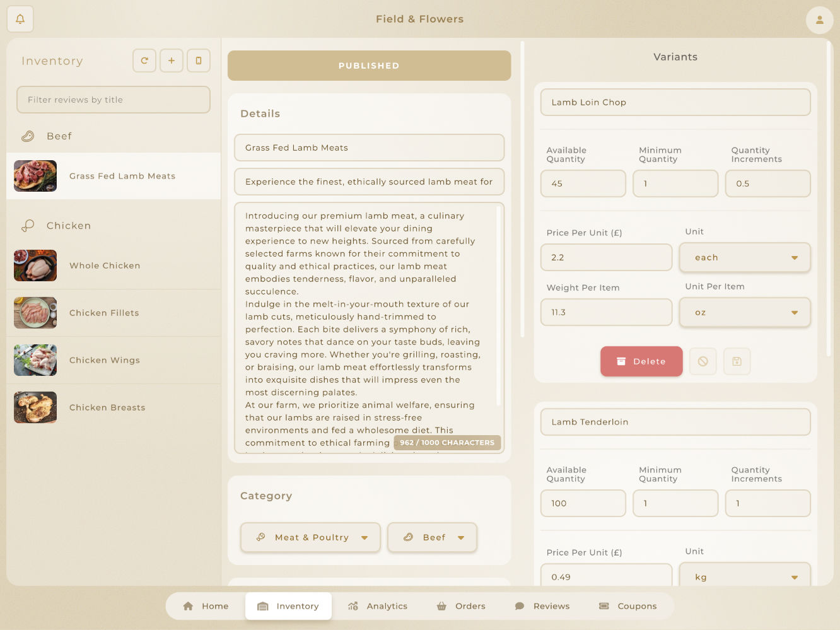Image resolution: width=840 pixels, height=630 pixels.
Task: Switch to the Reviews tab
Action: tap(542, 606)
